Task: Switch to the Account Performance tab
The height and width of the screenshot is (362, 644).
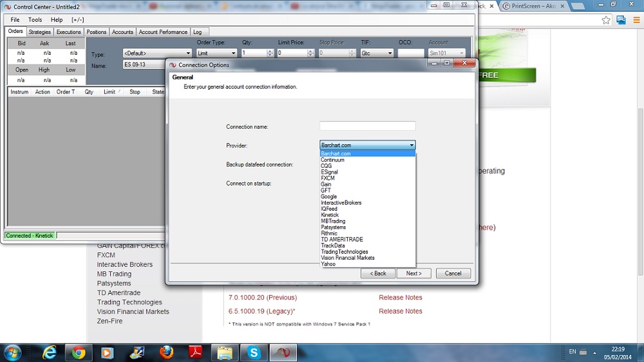Action: (x=163, y=32)
